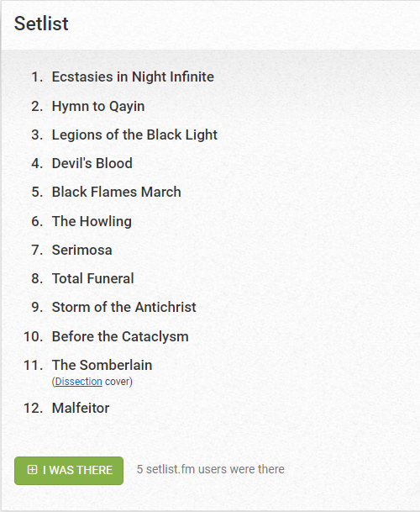
Task: Open the Black Flames March song
Action: (x=117, y=192)
